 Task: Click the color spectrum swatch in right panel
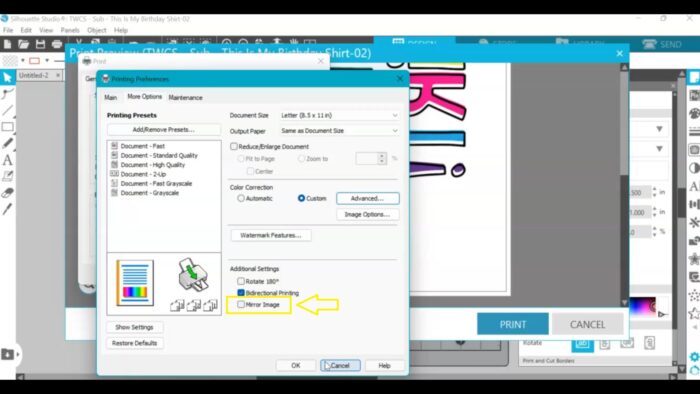click(642, 307)
